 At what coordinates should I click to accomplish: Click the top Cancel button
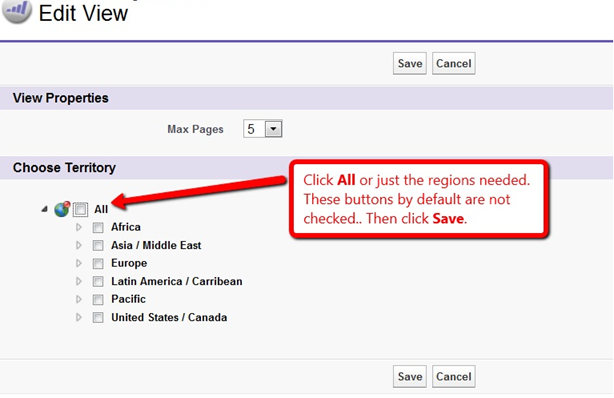coord(453,63)
